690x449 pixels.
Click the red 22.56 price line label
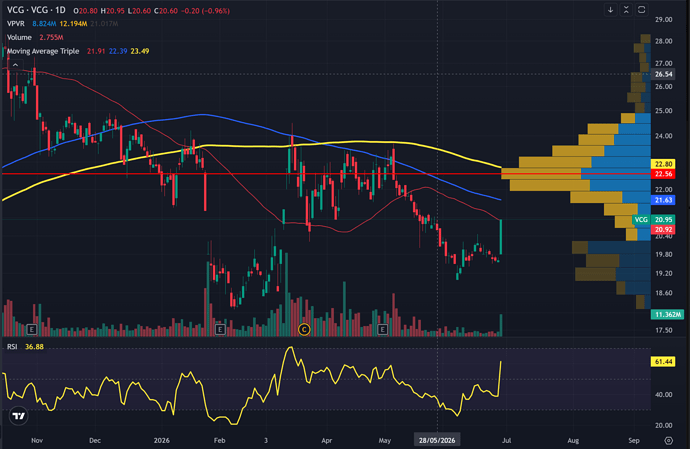[663, 174]
